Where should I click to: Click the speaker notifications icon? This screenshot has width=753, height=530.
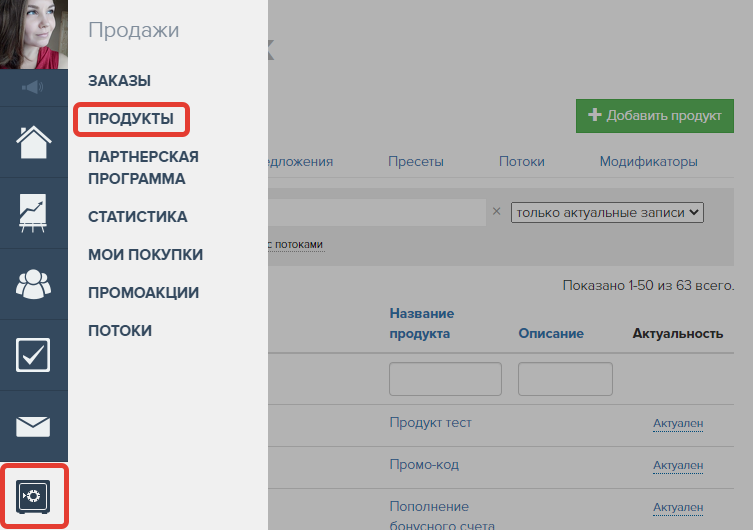click(34, 87)
